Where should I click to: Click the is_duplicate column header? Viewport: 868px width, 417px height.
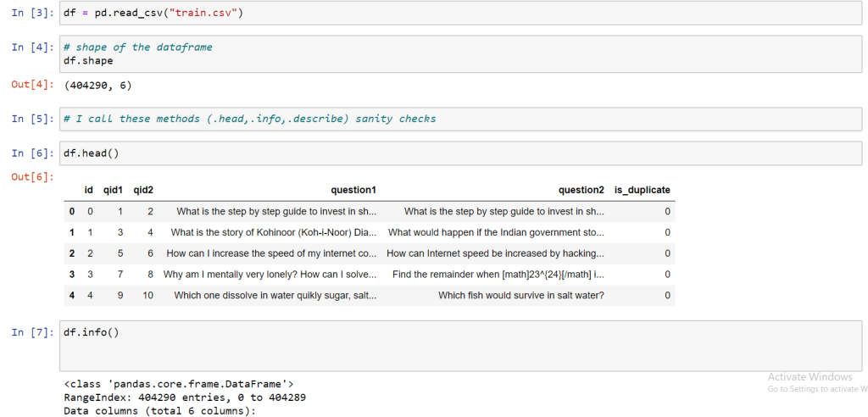pyautogui.click(x=642, y=191)
